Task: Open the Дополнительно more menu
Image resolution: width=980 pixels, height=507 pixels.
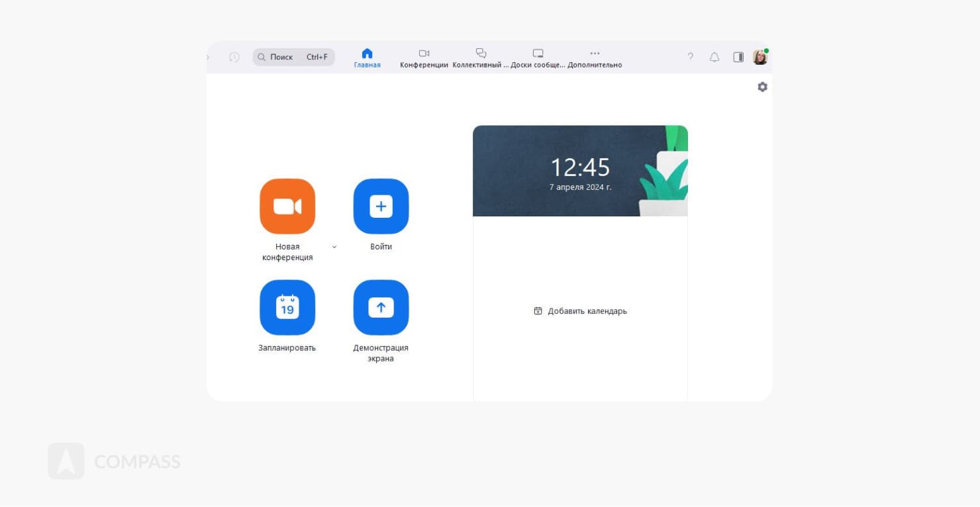Action: coord(595,58)
